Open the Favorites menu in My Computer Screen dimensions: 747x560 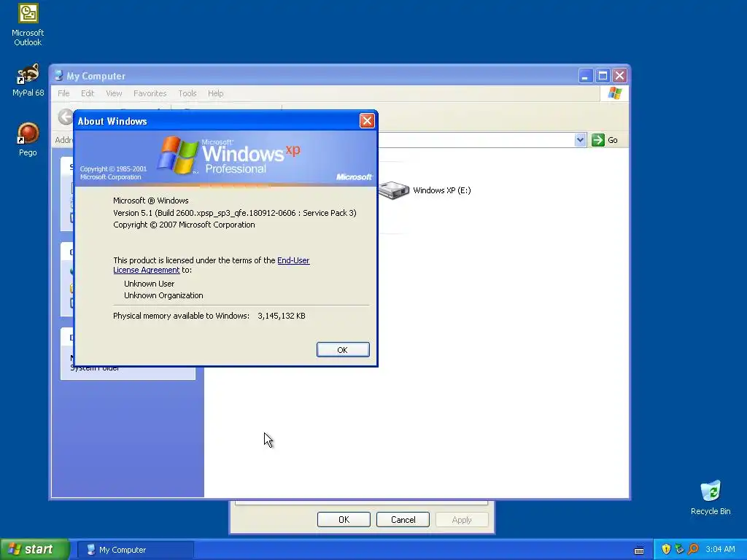click(x=150, y=93)
